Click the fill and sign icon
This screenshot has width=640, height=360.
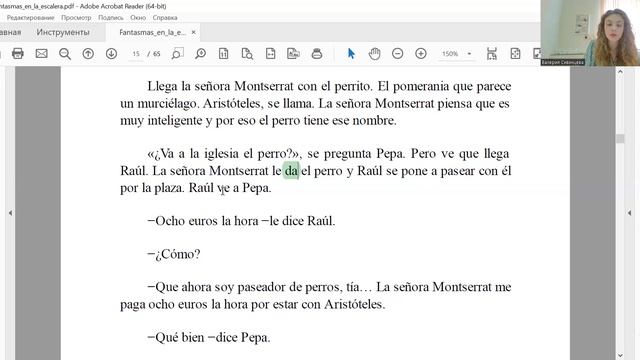293,53
